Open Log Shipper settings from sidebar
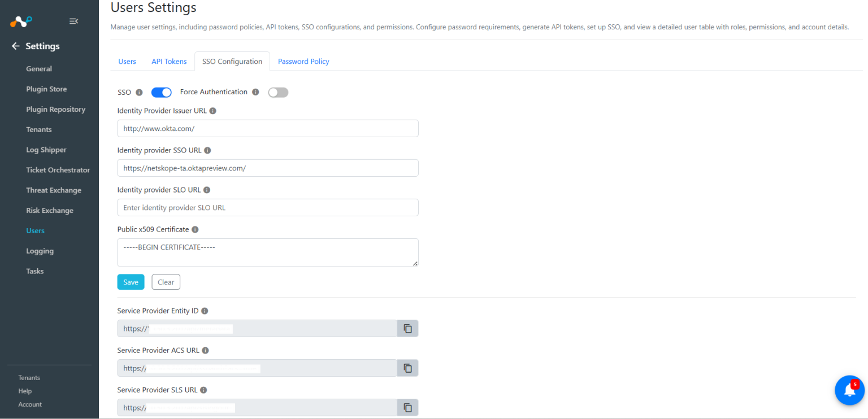This screenshot has width=868, height=419. 46,150
